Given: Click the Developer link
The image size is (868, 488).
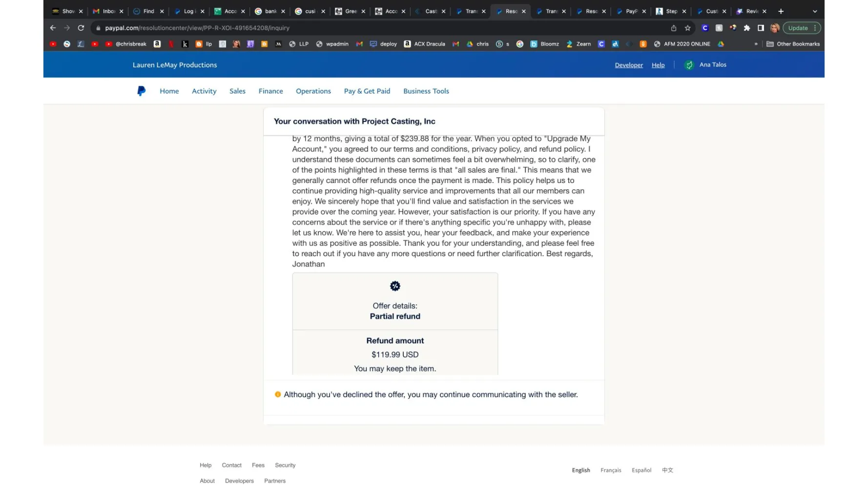Looking at the screenshot, I should pos(629,65).
